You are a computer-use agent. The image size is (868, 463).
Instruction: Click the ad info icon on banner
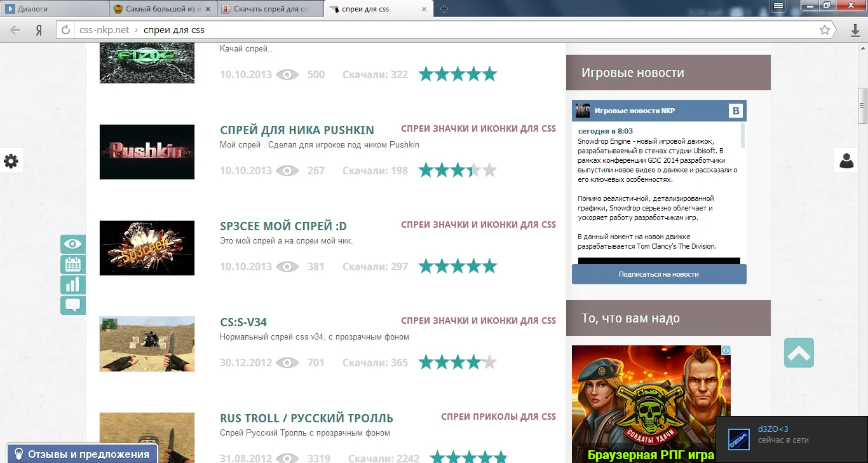[x=726, y=350]
